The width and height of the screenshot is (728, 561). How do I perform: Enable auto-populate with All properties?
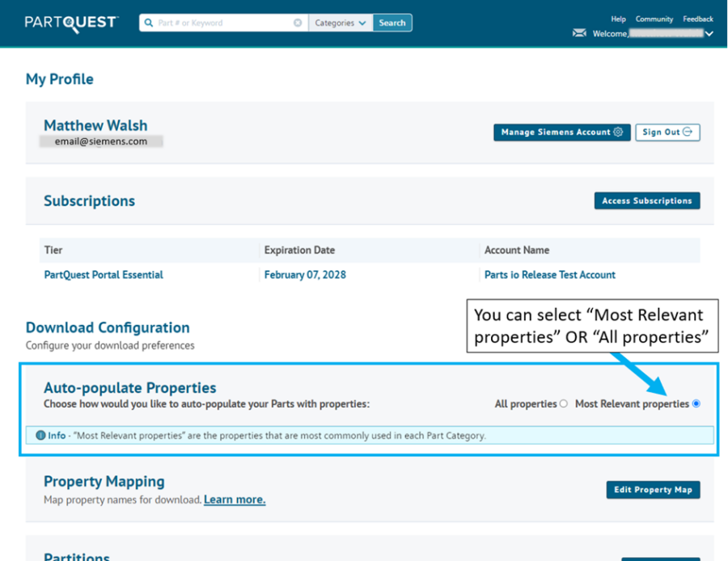tap(564, 404)
